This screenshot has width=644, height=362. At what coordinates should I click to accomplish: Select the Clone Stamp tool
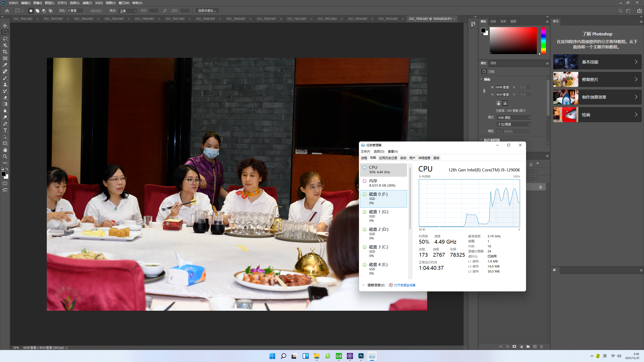tap(5, 84)
